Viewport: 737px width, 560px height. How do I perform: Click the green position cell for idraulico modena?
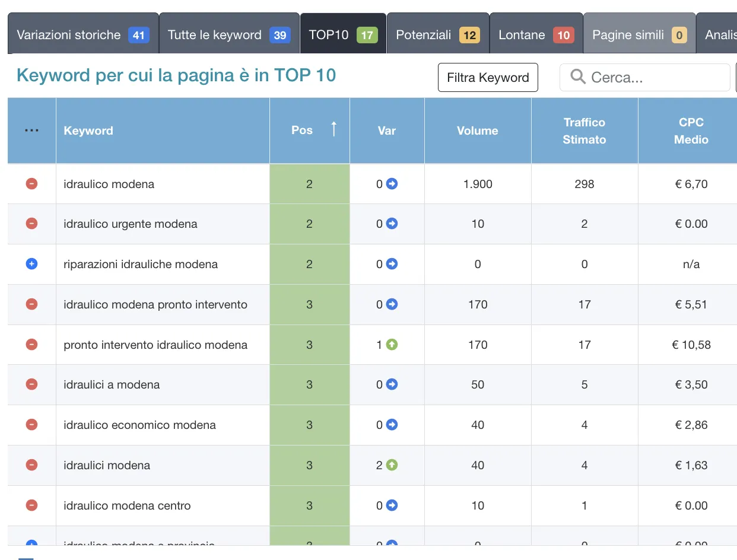(309, 184)
